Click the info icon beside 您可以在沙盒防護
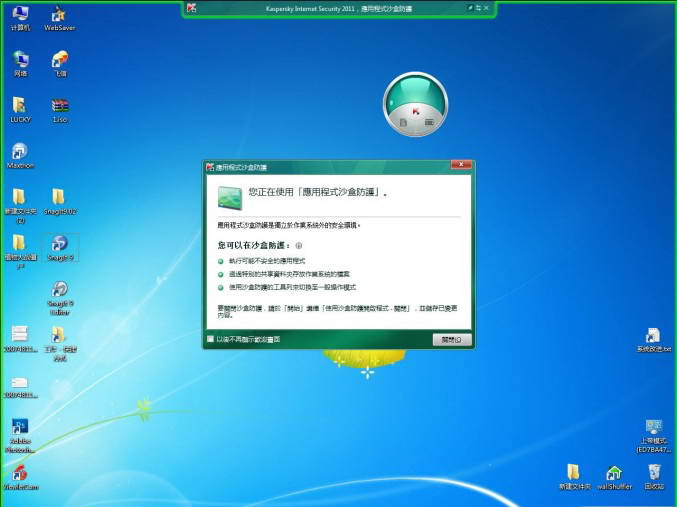677x507 pixels. coord(299,246)
